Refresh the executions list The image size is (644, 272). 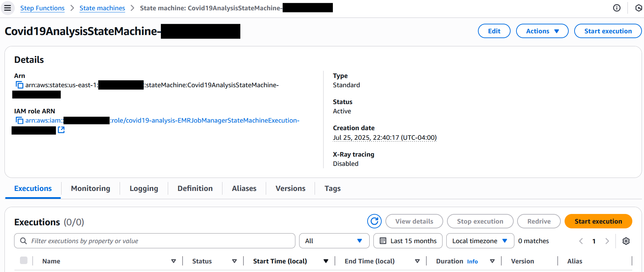[374, 221]
